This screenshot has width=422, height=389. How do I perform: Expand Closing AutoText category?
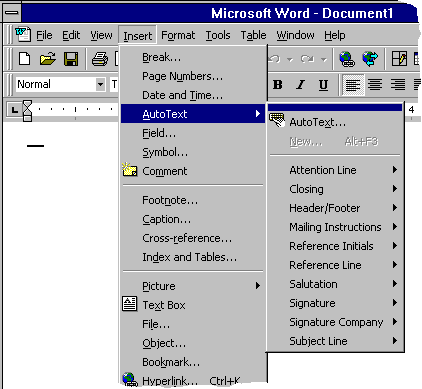coord(336,189)
